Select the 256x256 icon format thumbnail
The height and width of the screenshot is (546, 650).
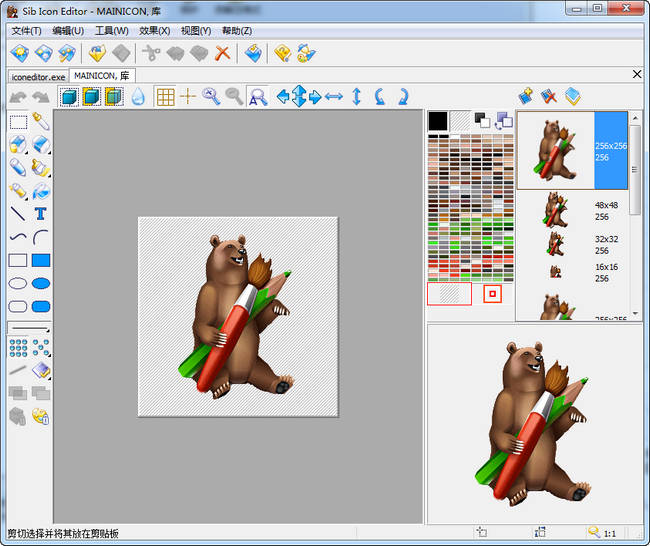click(x=572, y=150)
